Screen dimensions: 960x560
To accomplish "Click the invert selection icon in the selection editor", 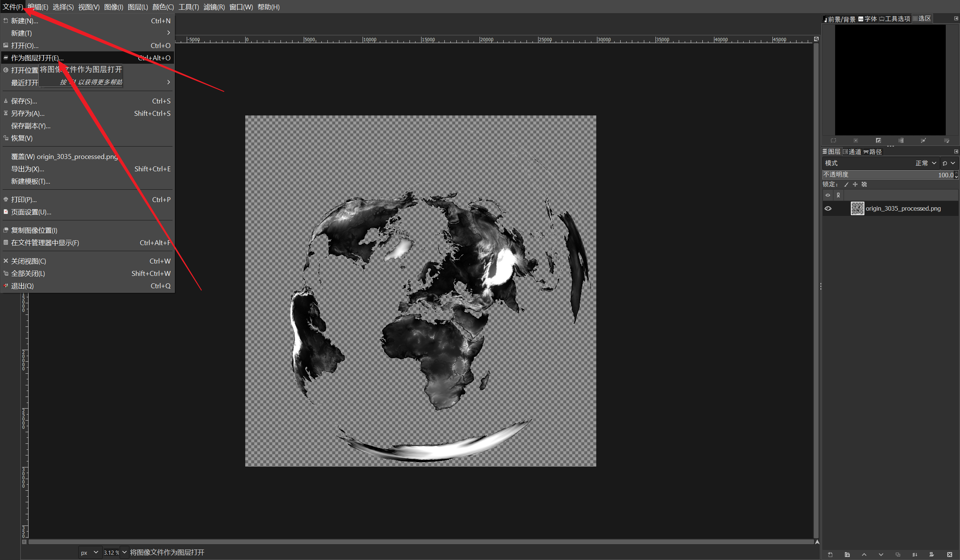I will coord(878,141).
